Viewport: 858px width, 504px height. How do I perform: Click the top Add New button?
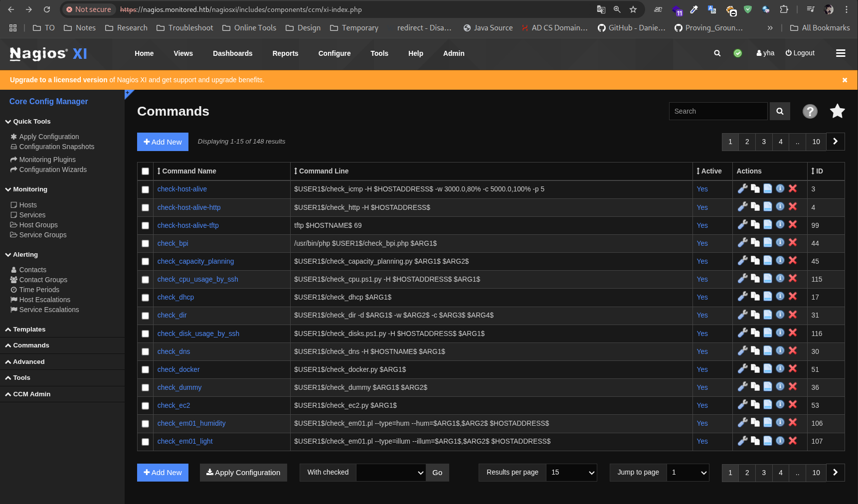coord(163,142)
